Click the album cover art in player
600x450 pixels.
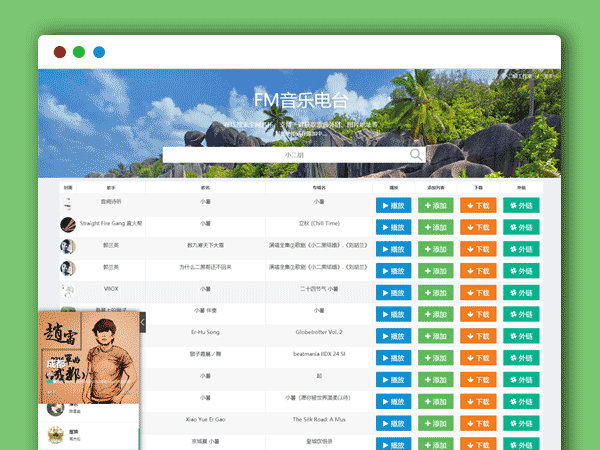(88, 357)
